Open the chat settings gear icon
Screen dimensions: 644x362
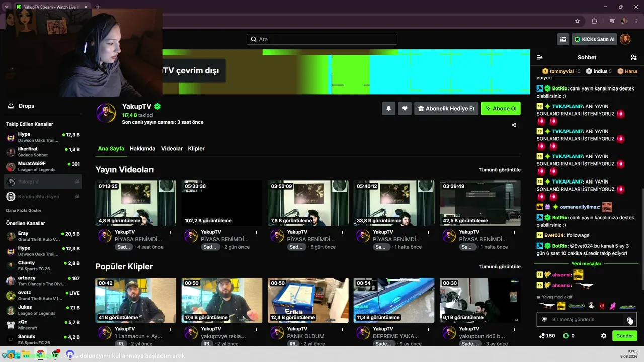604,336
